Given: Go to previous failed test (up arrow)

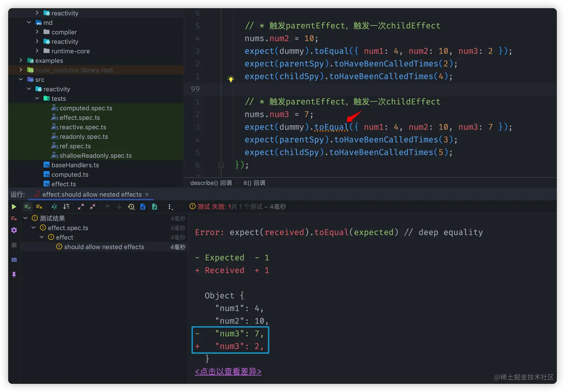Looking at the screenshot, I should pos(108,207).
